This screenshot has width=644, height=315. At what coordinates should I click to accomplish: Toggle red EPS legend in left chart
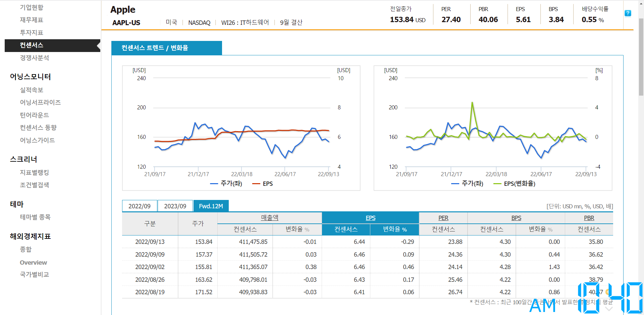coord(263,184)
